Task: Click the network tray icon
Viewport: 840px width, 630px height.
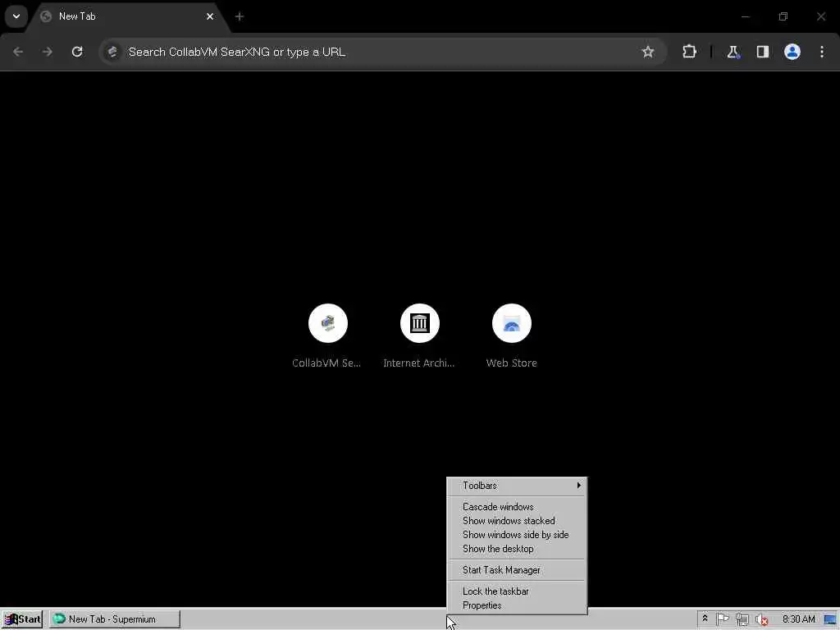Action: click(742, 619)
